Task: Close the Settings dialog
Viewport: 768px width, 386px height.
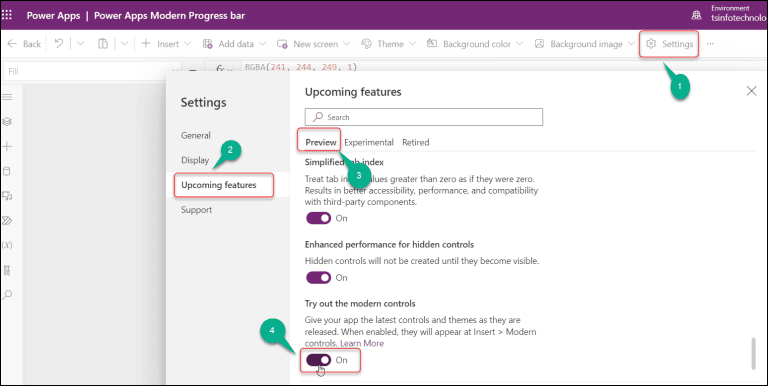Action: coord(751,91)
